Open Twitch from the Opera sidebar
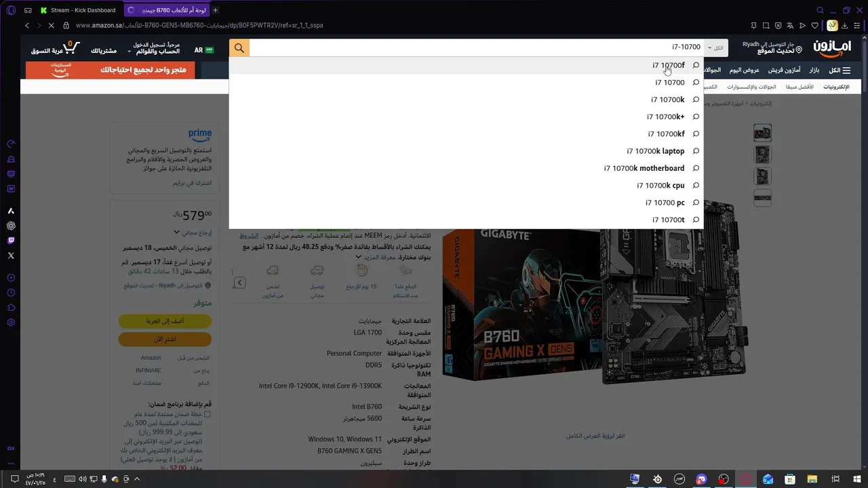 click(x=11, y=241)
